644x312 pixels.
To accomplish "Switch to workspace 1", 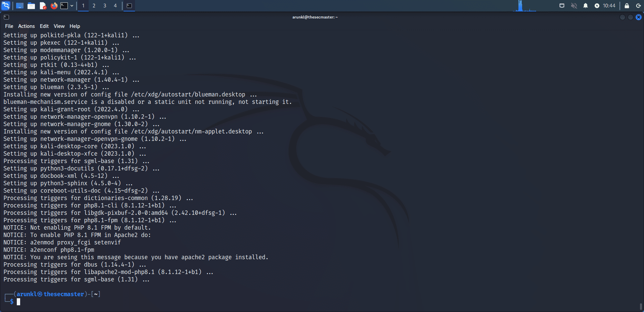I will (83, 6).
